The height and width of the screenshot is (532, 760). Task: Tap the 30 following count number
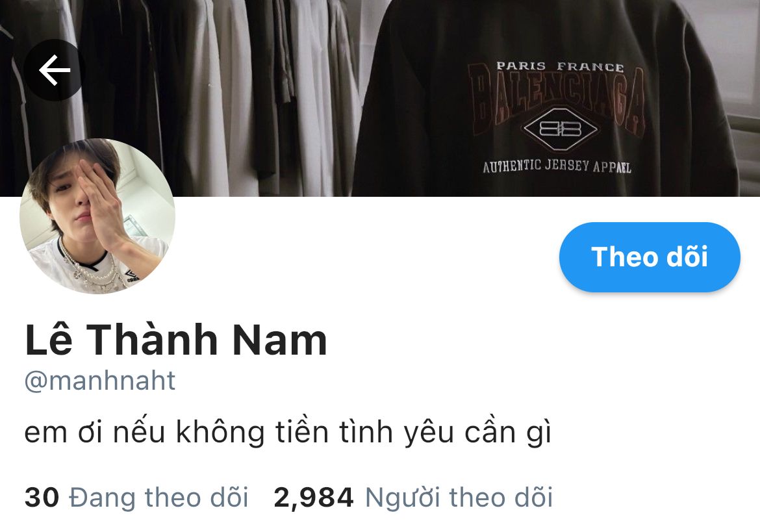pyautogui.click(x=42, y=498)
